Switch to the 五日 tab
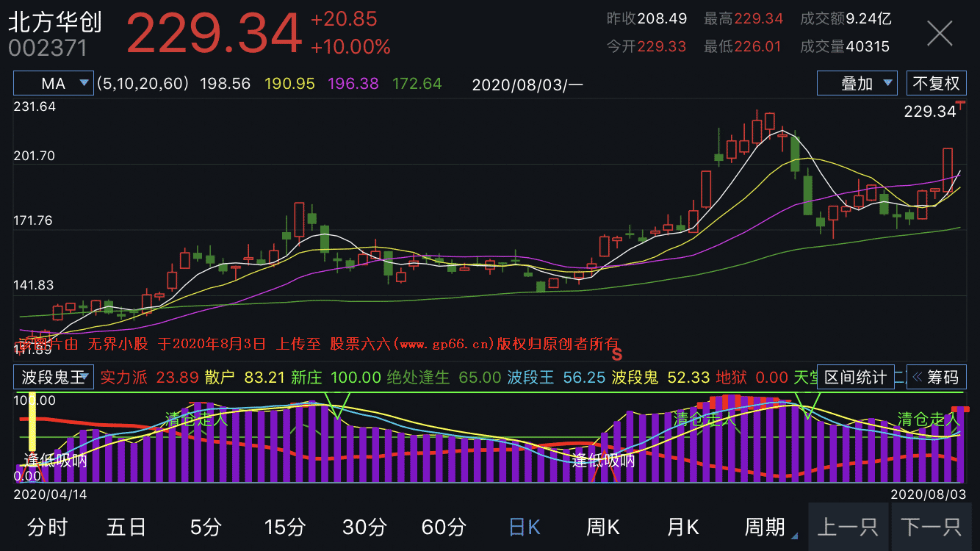This screenshot has width=980, height=551. 126,527
